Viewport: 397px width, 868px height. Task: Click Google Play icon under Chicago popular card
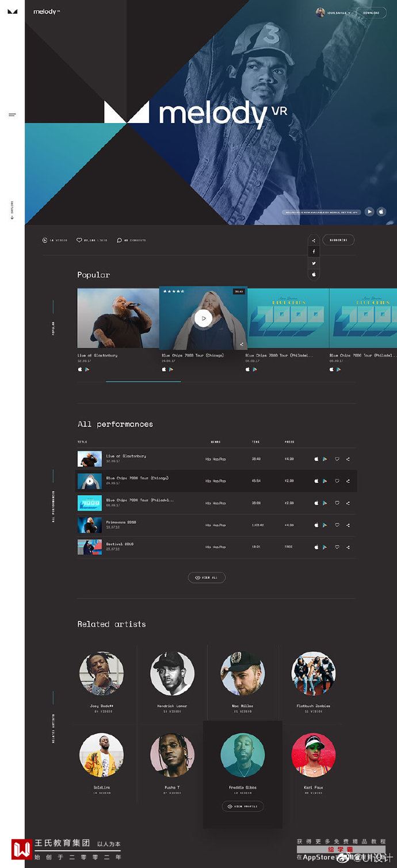170,370
